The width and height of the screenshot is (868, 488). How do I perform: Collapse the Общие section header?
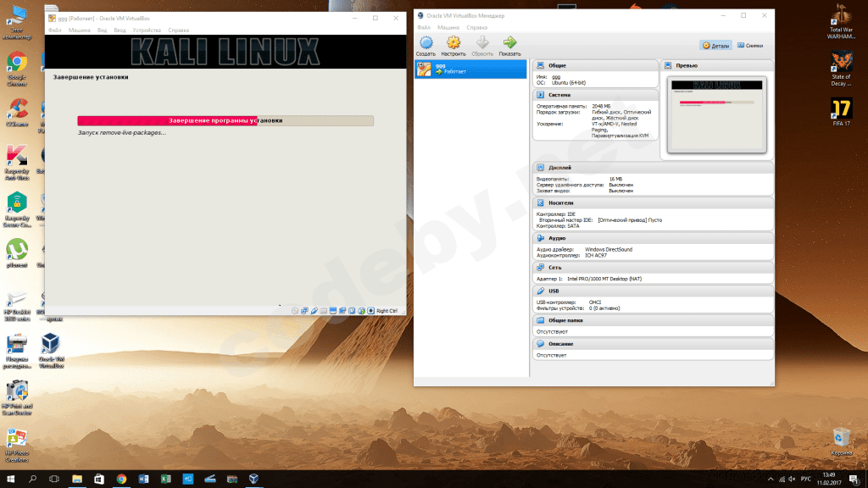[557, 65]
